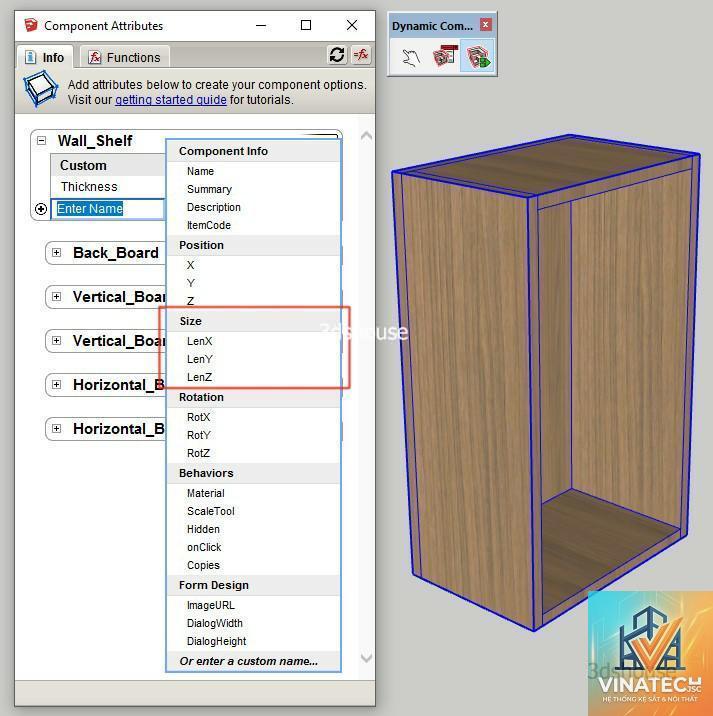
Task: Minimize the Component Attributes window
Action: (x=261, y=25)
